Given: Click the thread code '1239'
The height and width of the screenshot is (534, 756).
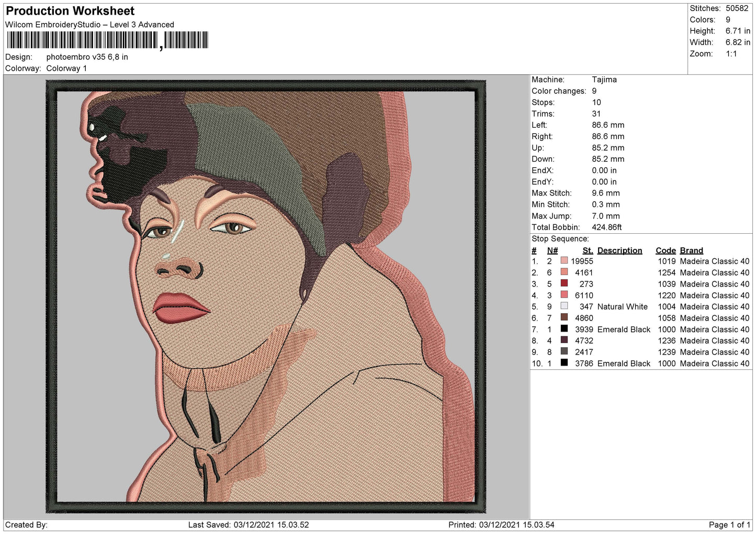Looking at the screenshot, I should pos(667,352).
